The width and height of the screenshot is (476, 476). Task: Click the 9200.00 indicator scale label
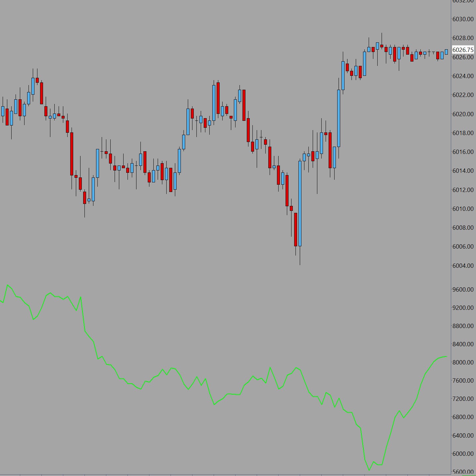click(x=463, y=308)
